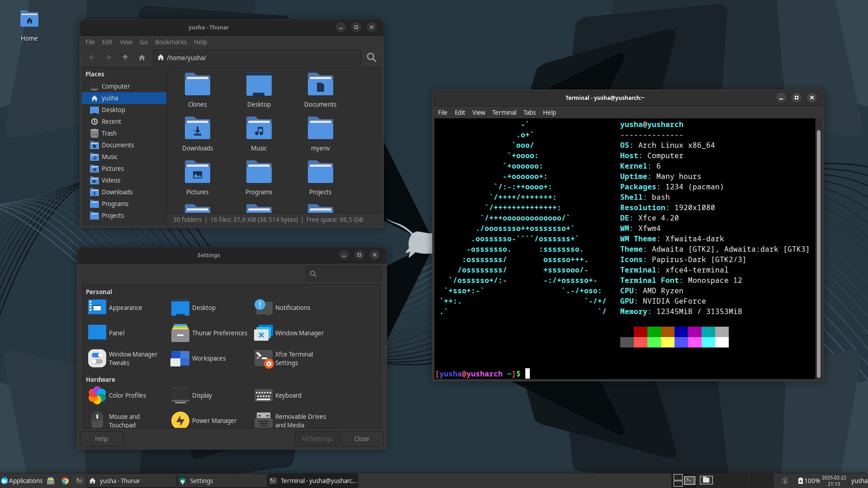The width and height of the screenshot is (868, 488).
Task: Open Appearance settings
Action: point(115,308)
